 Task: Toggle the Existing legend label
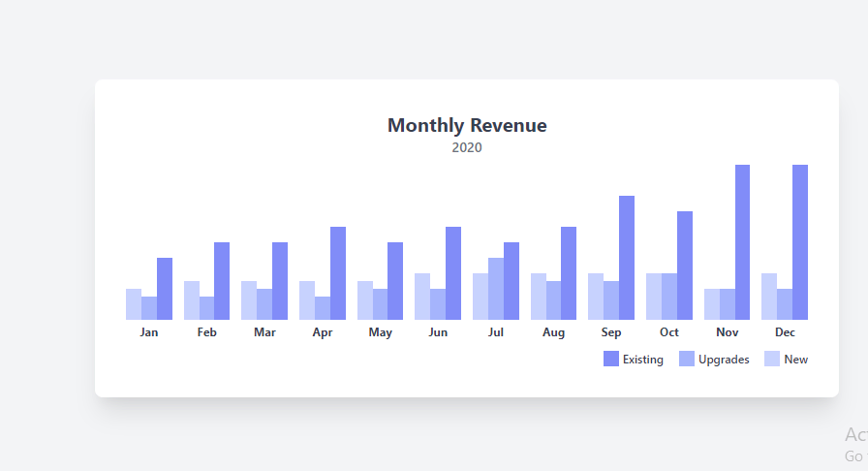coord(642,360)
